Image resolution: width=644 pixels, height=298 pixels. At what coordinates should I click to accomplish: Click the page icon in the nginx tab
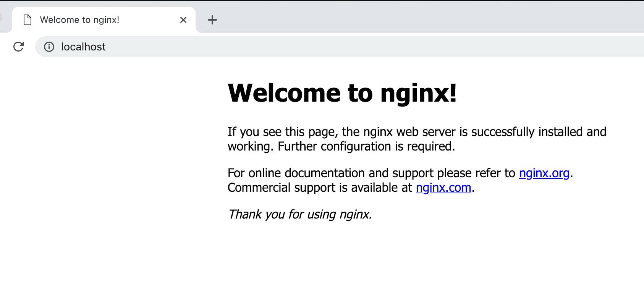coord(28,20)
